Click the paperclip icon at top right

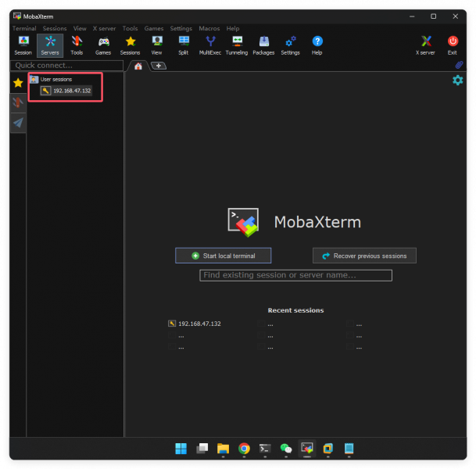[459, 65]
